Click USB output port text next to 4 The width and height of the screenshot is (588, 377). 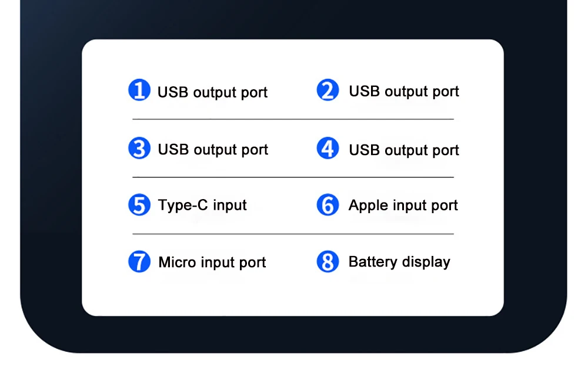[404, 150]
